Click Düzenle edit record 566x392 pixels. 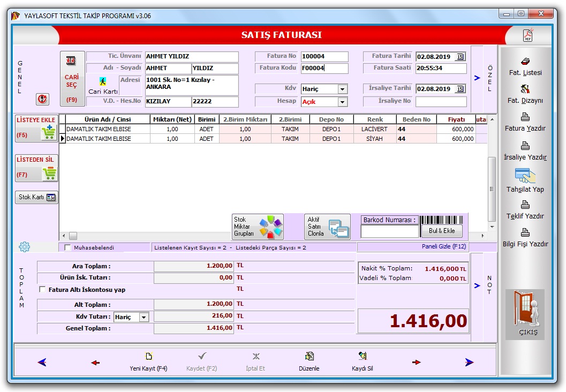tap(309, 361)
